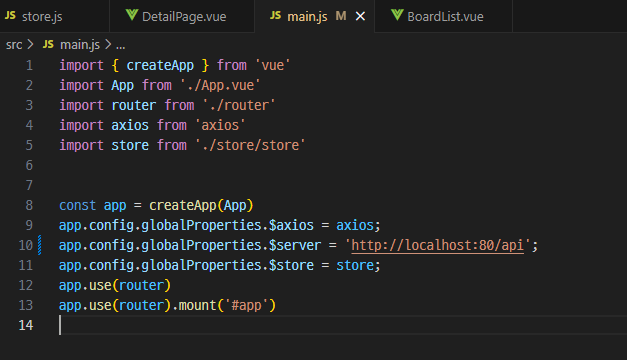Image resolution: width=627 pixels, height=360 pixels.
Task: Click line number 8 in gutter
Action: coord(29,205)
